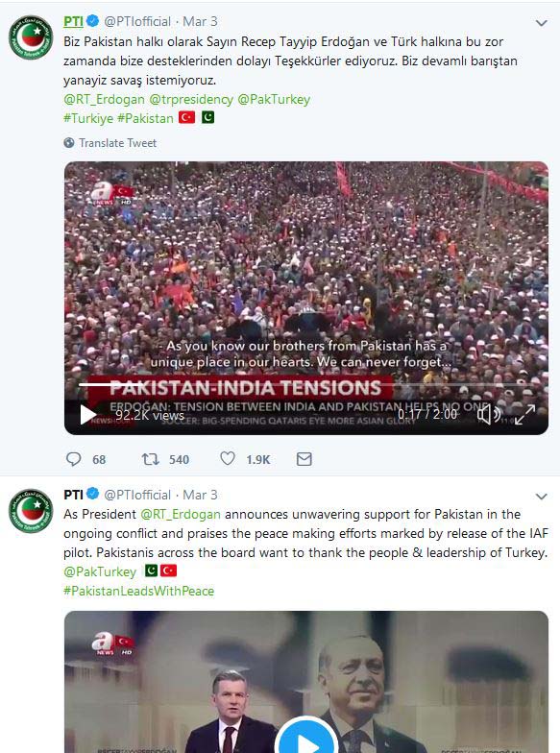Mute the first video's volume
This screenshot has height=753, width=560.
pyautogui.click(x=488, y=414)
